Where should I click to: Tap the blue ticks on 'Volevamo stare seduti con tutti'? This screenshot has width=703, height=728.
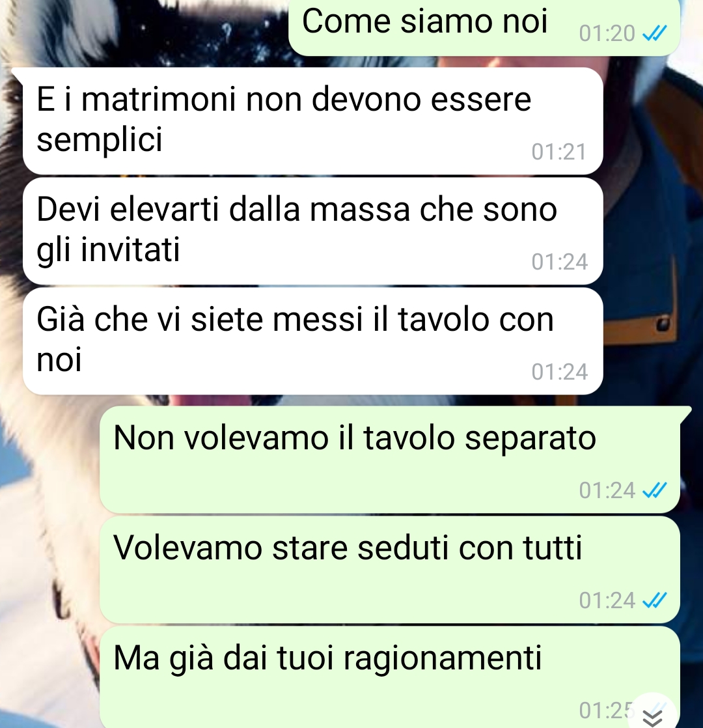click(x=654, y=600)
